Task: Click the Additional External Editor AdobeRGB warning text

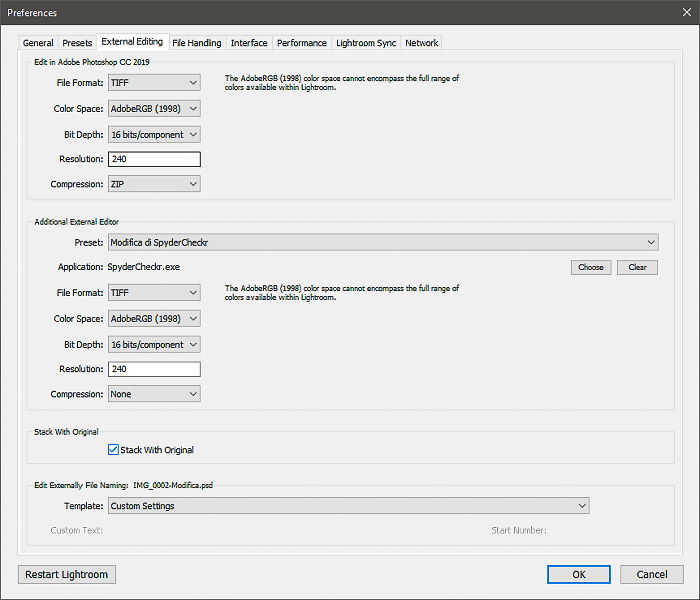Action: tap(342, 293)
